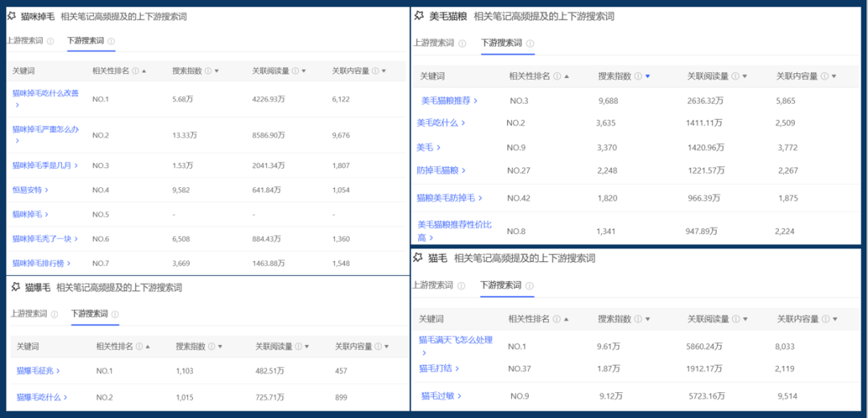This screenshot has height=418, width=868.
Task: Sort 猫咪掉毛 table by 搜索指数 arrow
Action: (216, 71)
